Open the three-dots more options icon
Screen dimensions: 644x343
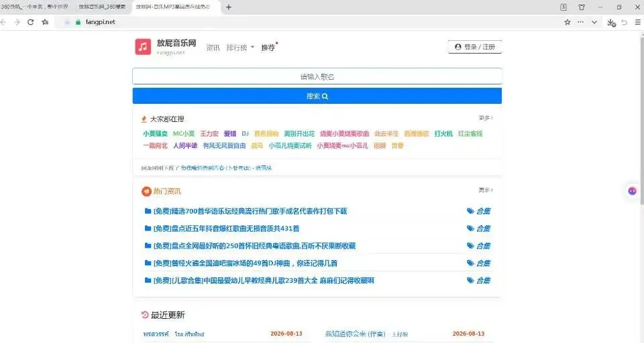580,22
